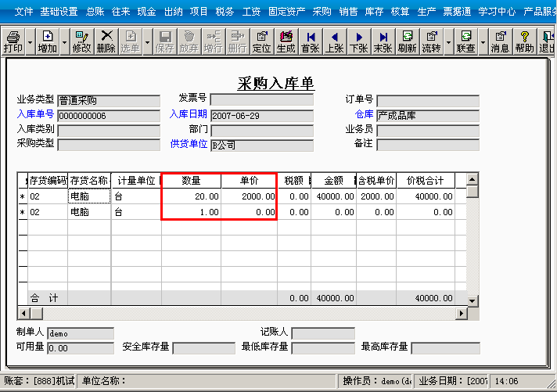This screenshot has width=557, height=392.
Task: Click the 生成 generate icon
Action: (286, 42)
